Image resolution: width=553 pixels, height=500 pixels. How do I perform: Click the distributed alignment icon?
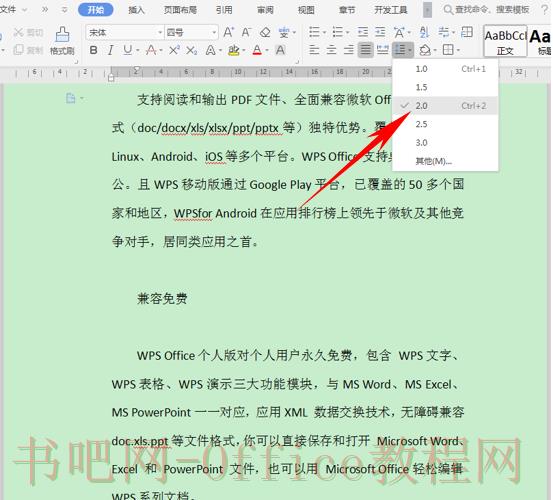click(x=383, y=50)
